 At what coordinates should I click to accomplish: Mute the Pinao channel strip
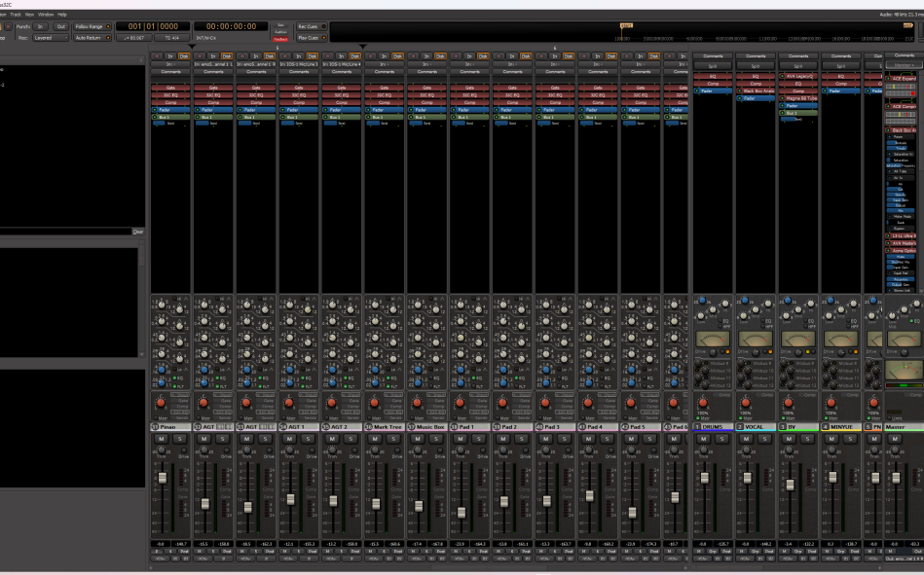coord(162,439)
